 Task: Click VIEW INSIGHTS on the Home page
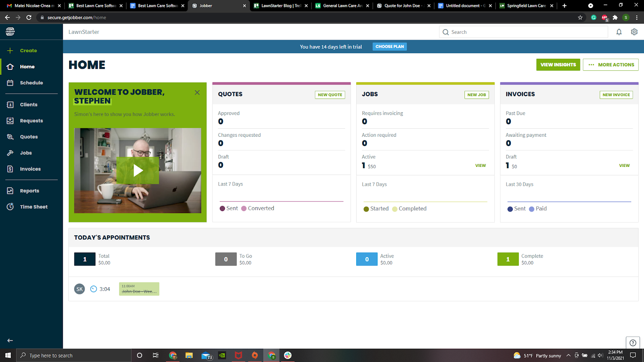coord(558,64)
